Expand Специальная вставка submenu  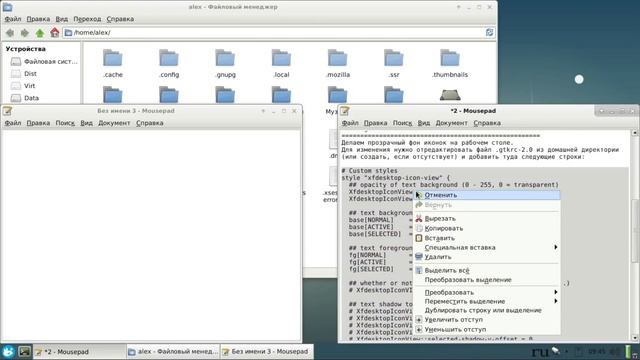pyautogui.click(x=487, y=247)
